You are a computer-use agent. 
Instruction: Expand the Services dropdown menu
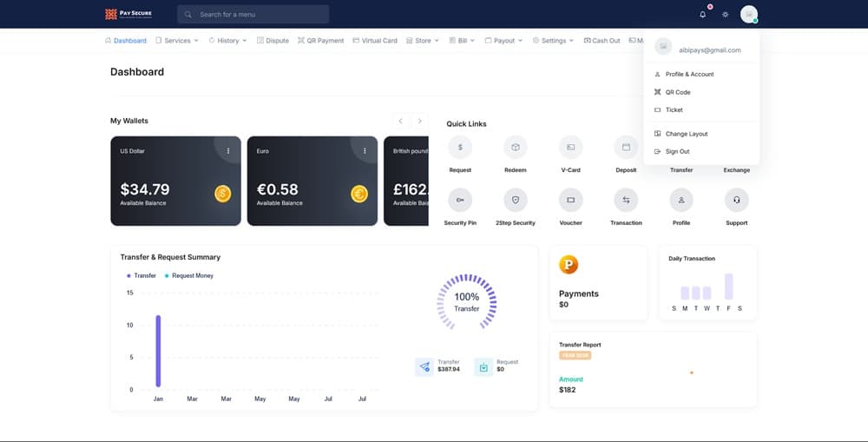(x=177, y=41)
